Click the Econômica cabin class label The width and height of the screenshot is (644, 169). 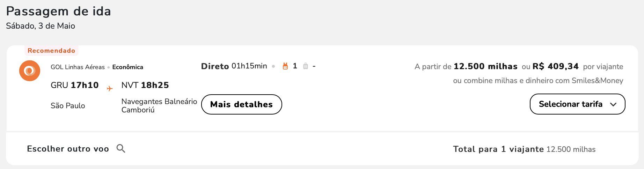(128, 67)
